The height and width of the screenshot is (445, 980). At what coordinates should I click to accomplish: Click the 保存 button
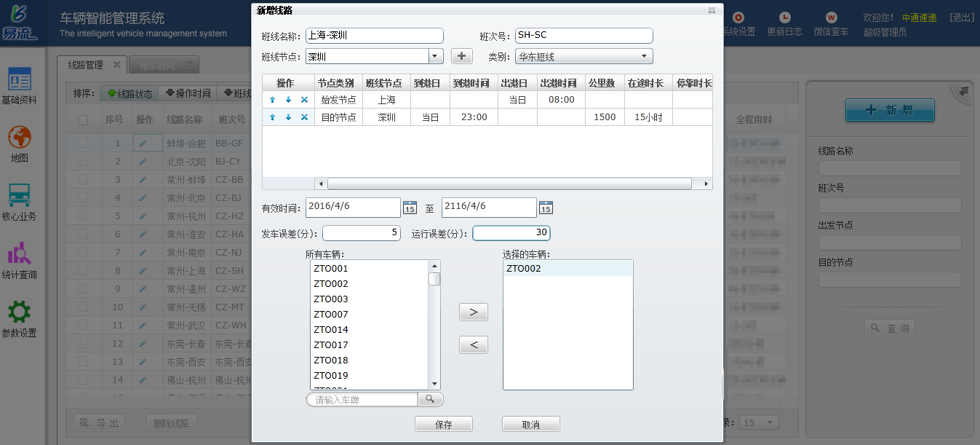tap(444, 425)
